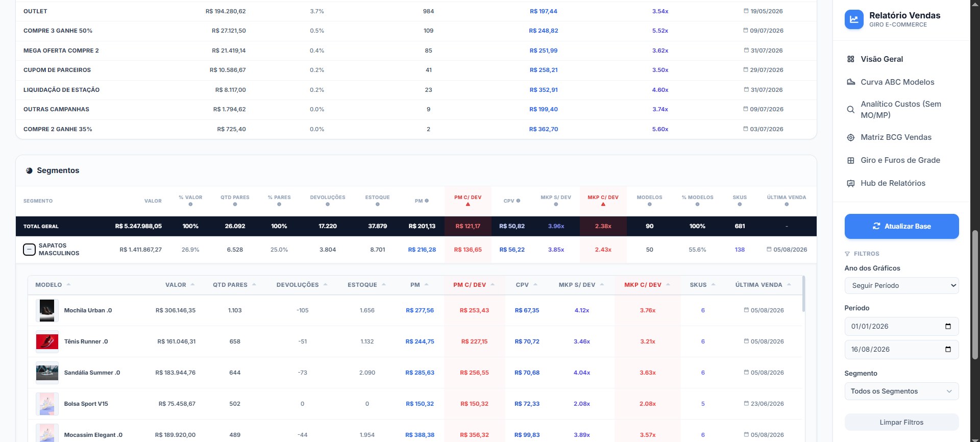Open calendar picker icon for end date 16/08/2026
The height and width of the screenshot is (442, 980).
pyautogui.click(x=948, y=349)
